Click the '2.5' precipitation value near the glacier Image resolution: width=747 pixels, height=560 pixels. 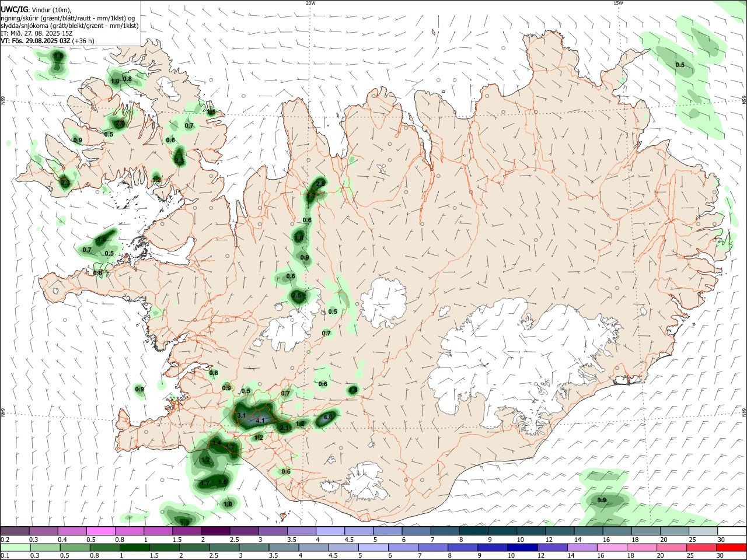coord(296,296)
